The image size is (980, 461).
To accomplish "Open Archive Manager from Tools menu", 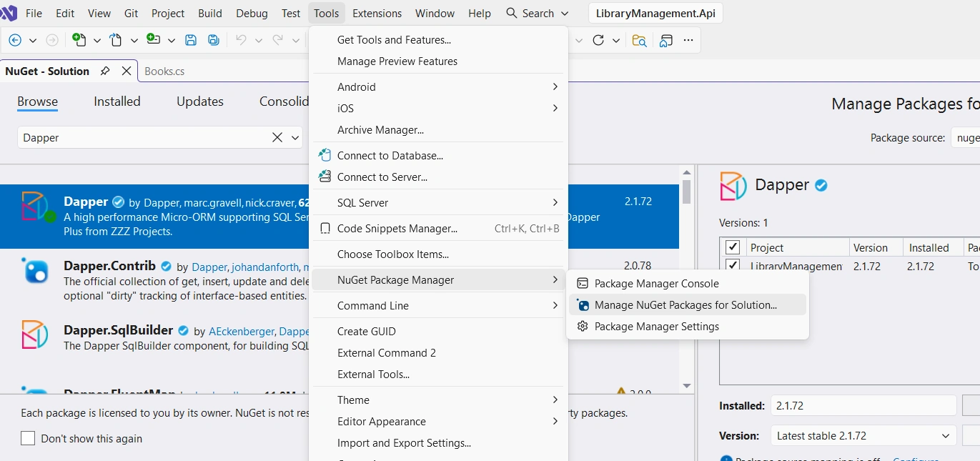I will coord(437,129).
